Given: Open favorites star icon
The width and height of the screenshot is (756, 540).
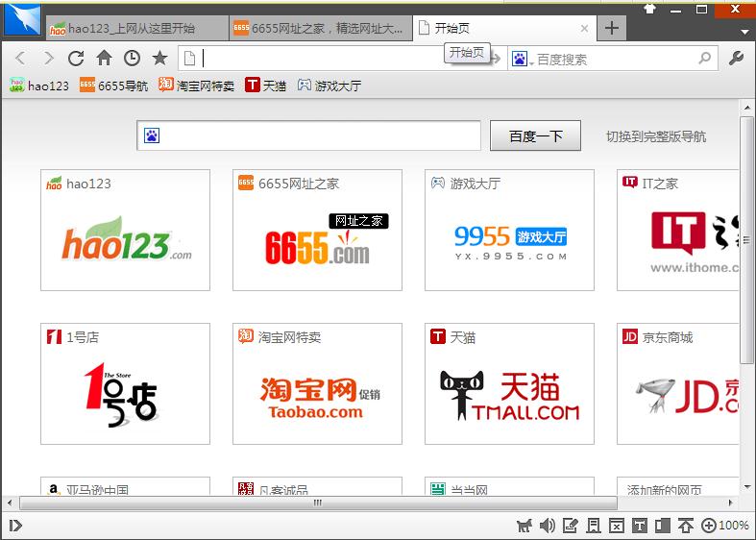Looking at the screenshot, I should (159, 59).
